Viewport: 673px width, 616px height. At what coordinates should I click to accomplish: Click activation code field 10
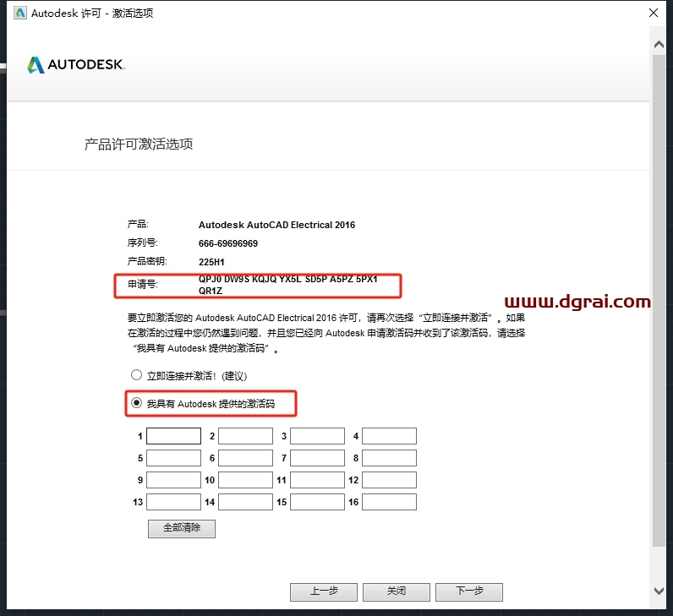click(x=245, y=480)
